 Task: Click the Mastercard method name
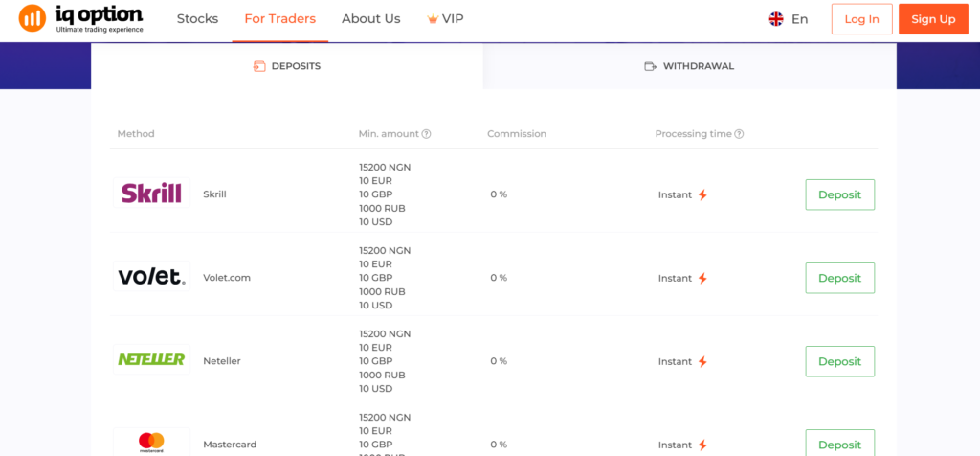coord(230,445)
